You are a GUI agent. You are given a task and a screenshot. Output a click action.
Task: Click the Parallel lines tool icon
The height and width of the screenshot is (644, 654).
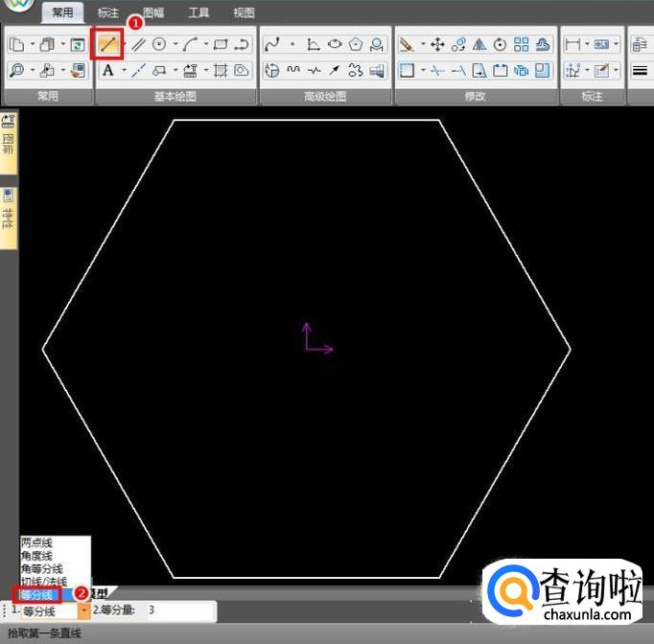[x=139, y=44]
